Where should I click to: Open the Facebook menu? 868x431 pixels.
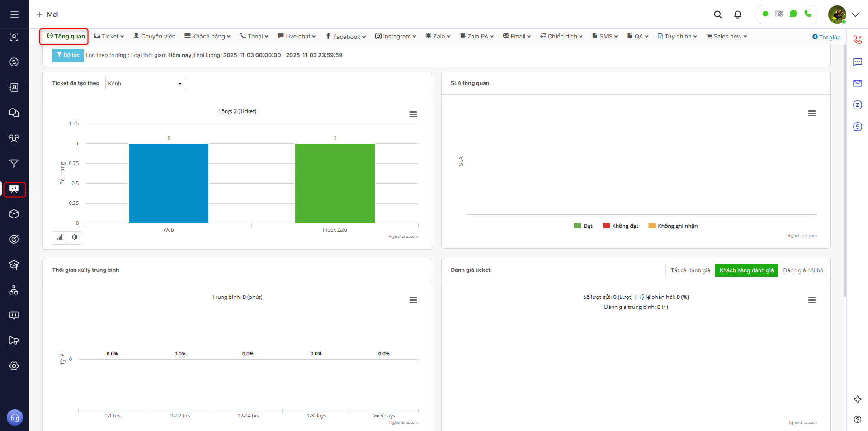(346, 37)
